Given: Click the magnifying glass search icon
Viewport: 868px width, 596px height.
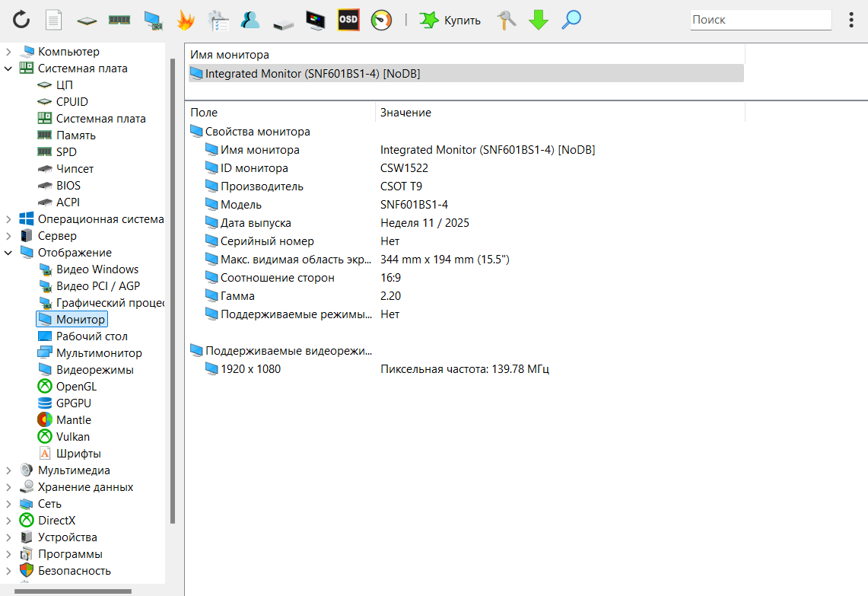Looking at the screenshot, I should pos(571,21).
